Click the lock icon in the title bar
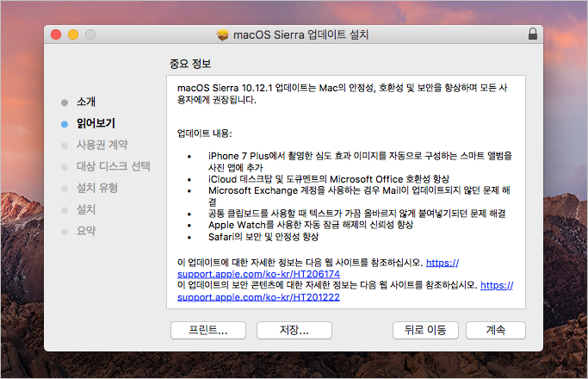The image size is (588, 379). click(533, 34)
